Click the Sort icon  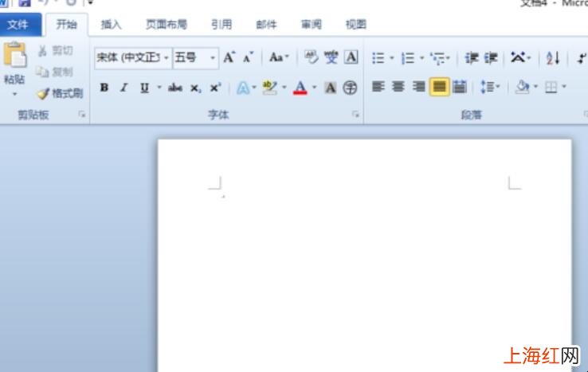coord(553,58)
